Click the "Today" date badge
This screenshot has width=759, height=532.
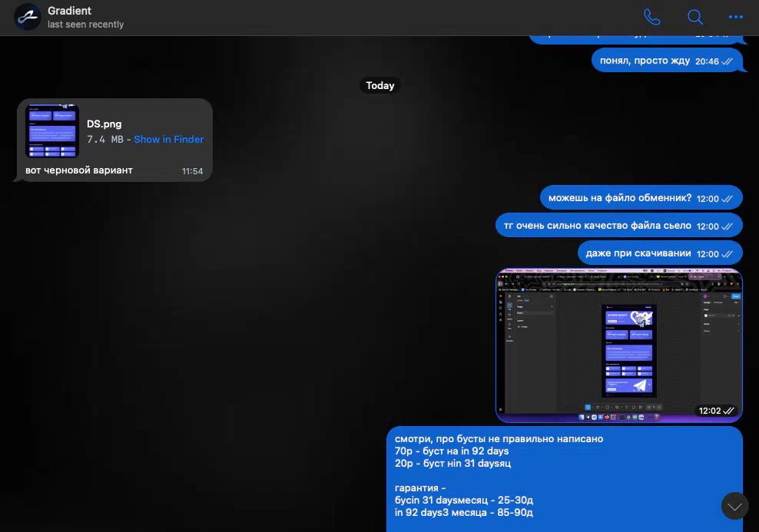point(379,85)
